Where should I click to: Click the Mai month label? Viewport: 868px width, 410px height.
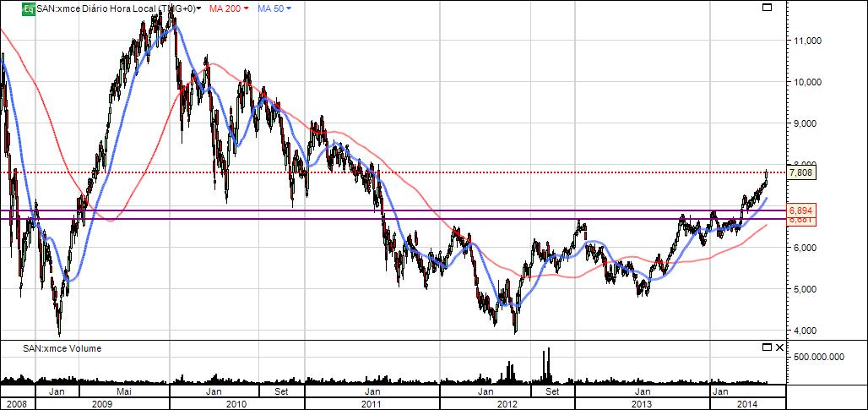point(124,391)
